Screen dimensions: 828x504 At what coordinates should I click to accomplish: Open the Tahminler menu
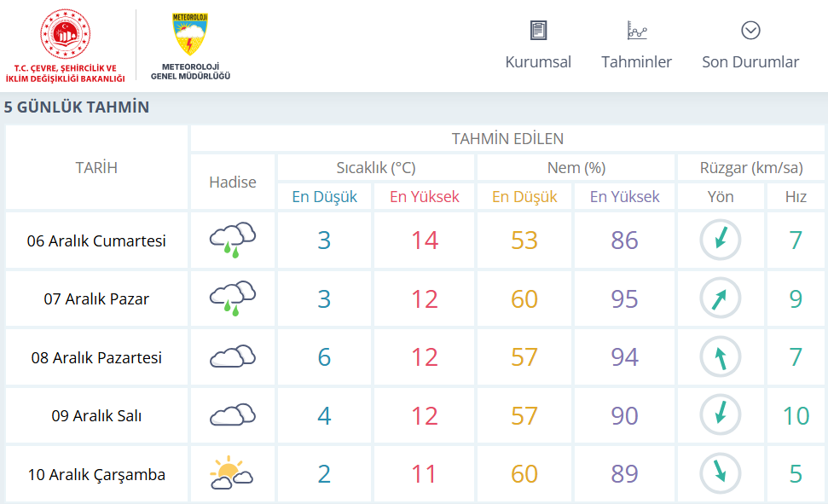click(636, 62)
